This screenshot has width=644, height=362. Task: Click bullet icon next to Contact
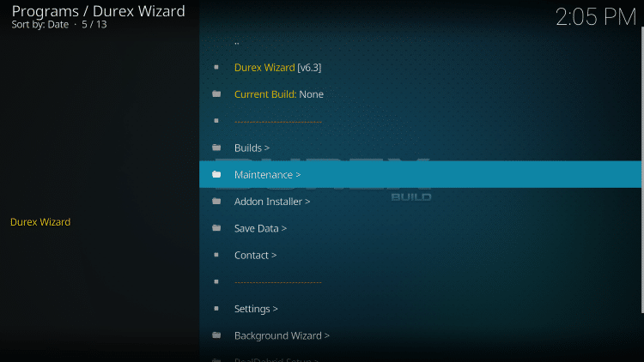click(216, 255)
